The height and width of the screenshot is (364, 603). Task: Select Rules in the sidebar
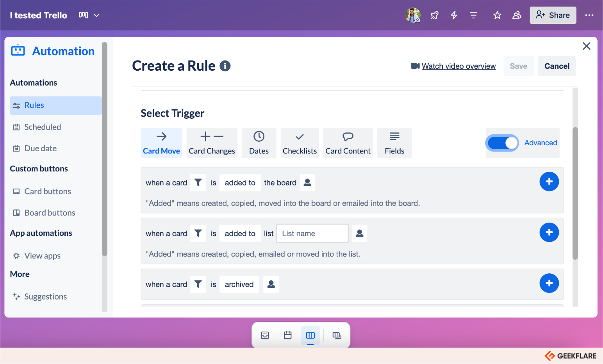coord(55,105)
